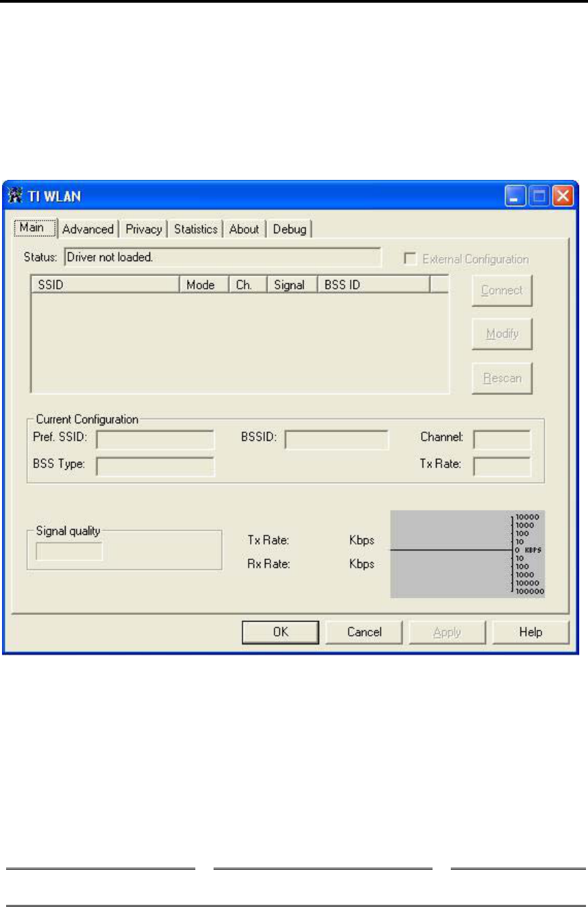Click the Rescan button
Viewport: 588px width, 907px height.
501,378
